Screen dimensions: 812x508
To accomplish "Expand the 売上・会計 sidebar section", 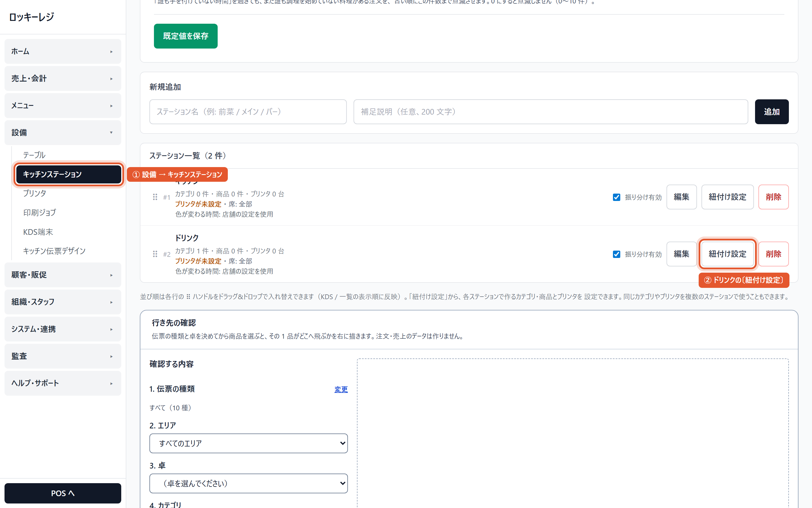I will 63,79.
